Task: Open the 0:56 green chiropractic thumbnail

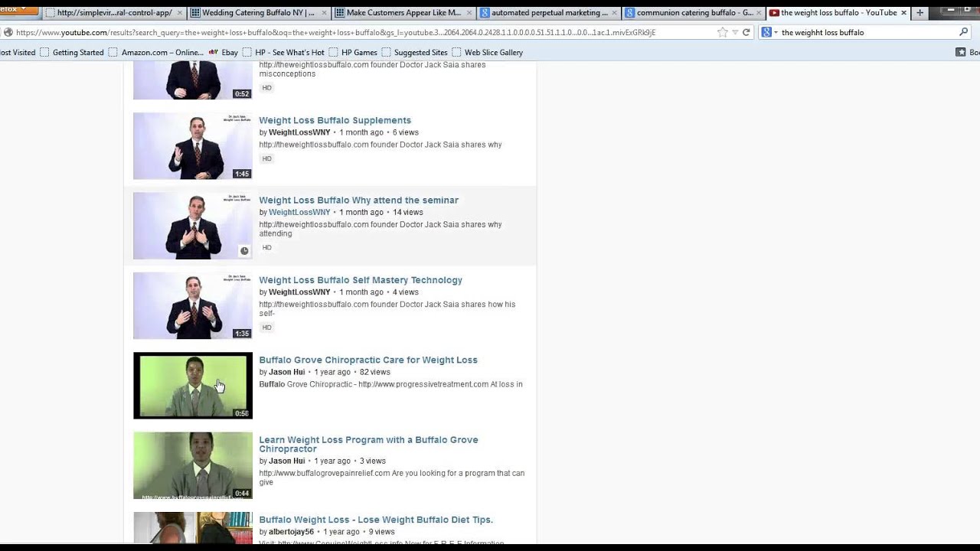Action: click(x=193, y=386)
